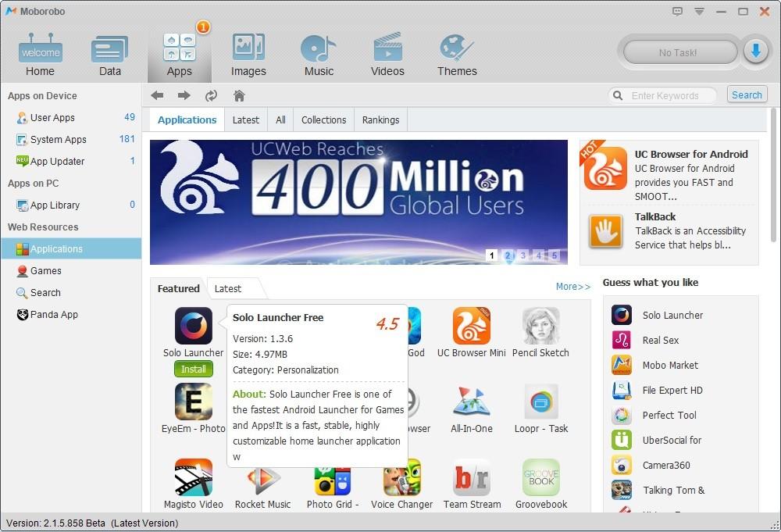Click the Team Stream app icon
The image size is (781, 532).
[x=471, y=477]
